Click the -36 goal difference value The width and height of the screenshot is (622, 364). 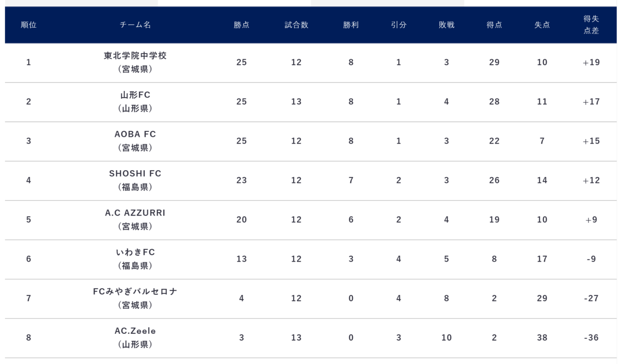[x=591, y=338]
